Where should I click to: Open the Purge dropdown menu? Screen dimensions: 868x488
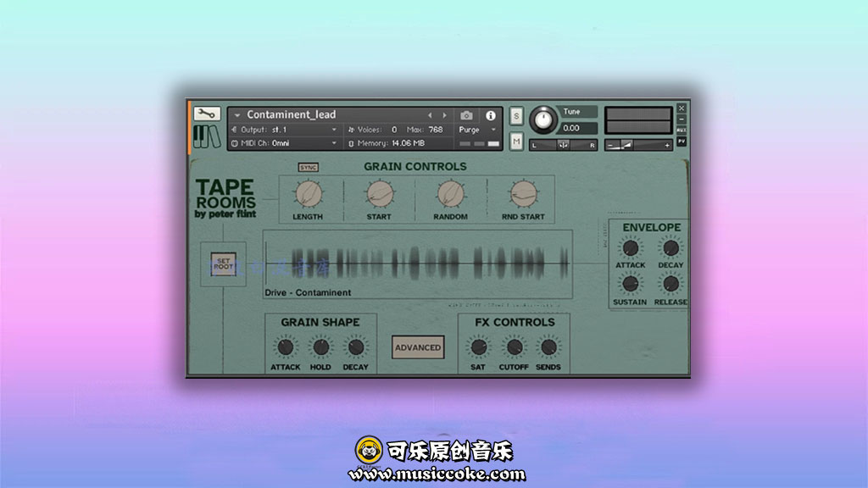click(x=477, y=130)
